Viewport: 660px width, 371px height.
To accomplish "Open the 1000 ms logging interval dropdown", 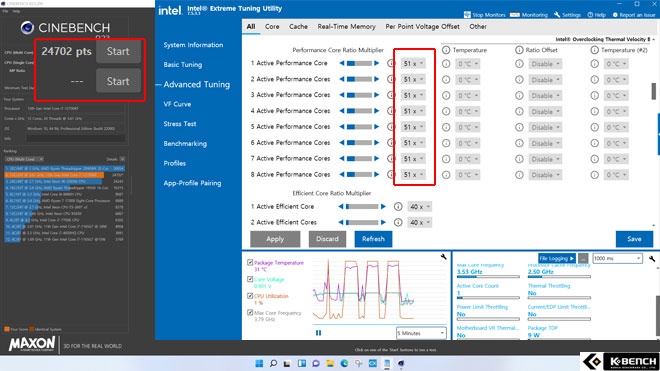I will (617, 258).
